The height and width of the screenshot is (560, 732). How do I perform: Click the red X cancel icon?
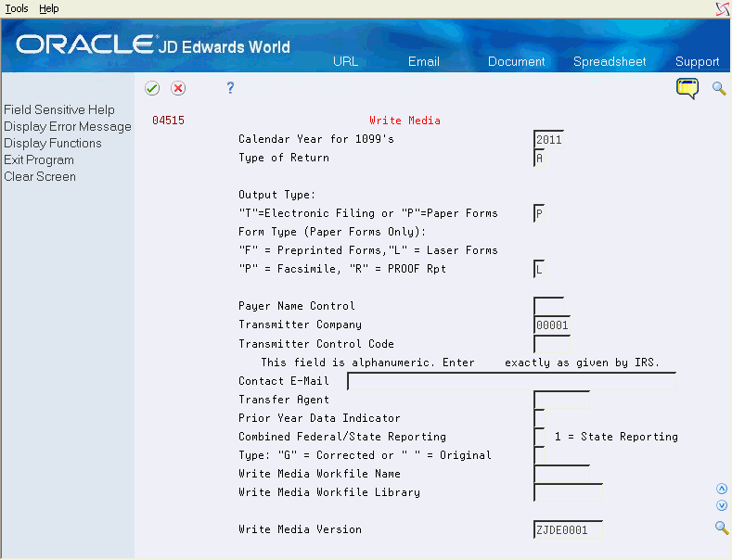pyautogui.click(x=178, y=88)
